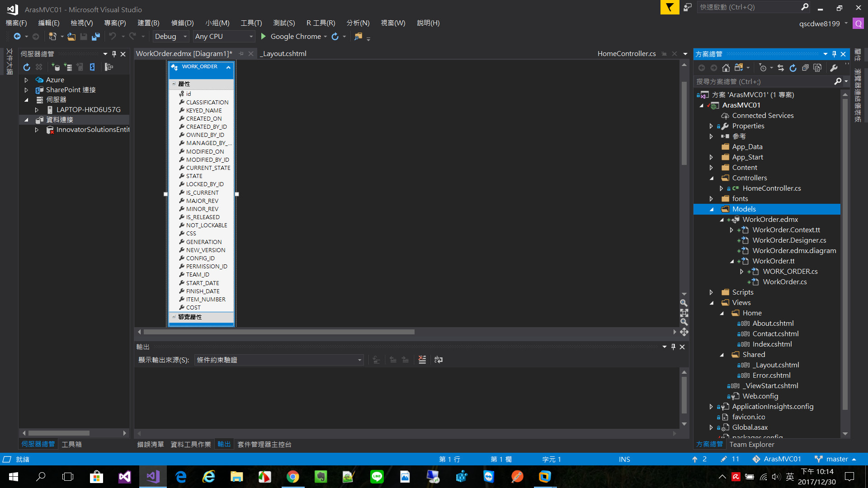Toggle auto-hide pin on Server Explorer panel
Viewport: 868px width, 488px height.
click(114, 54)
